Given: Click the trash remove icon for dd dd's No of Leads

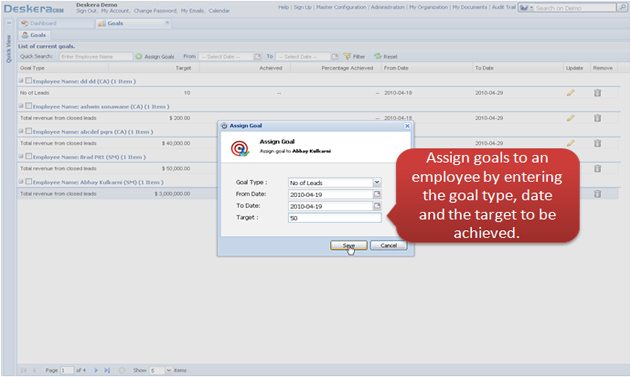Looking at the screenshot, I should 598,93.
